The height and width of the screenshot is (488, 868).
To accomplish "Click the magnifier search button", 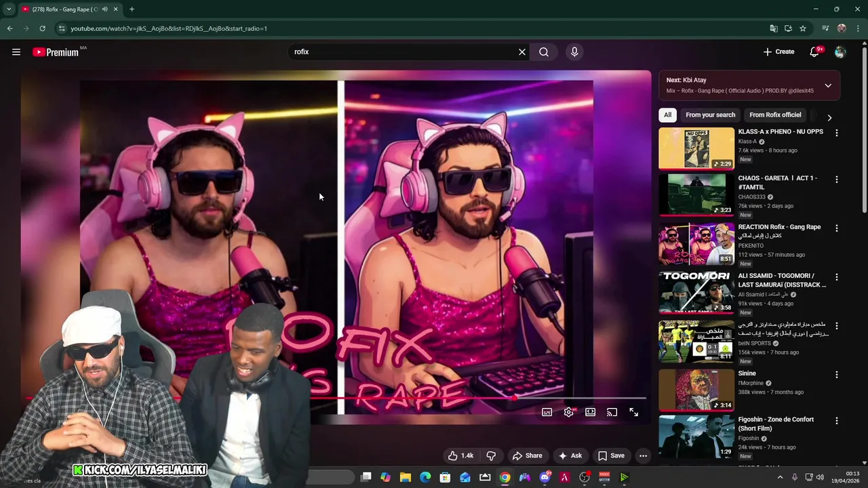I will click(x=544, y=52).
